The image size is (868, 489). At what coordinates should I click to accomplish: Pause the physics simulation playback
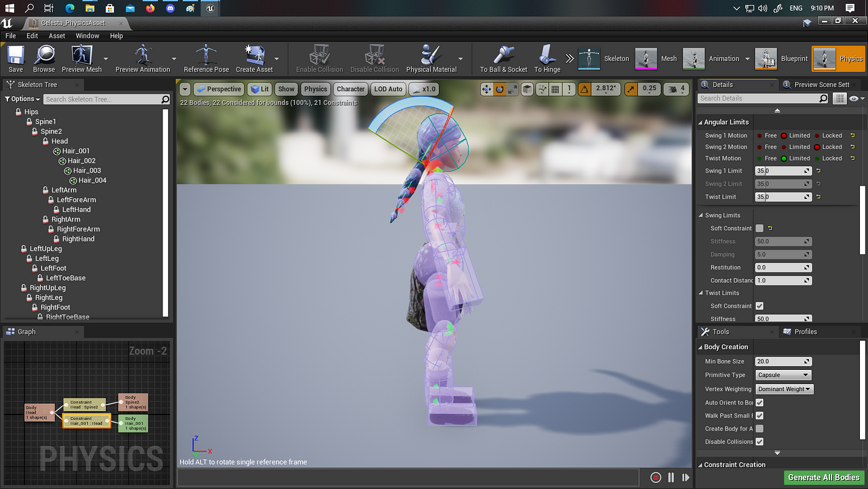click(671, 477)
